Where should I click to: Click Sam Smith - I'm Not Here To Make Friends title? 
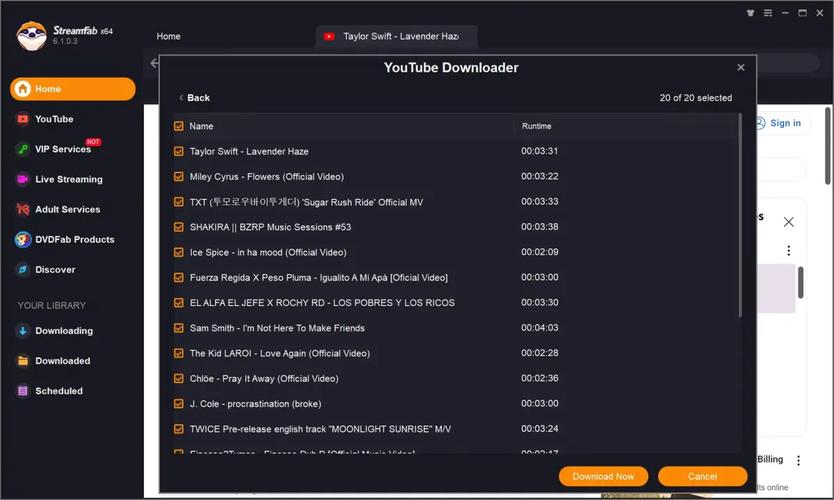(x=277, y=328)
